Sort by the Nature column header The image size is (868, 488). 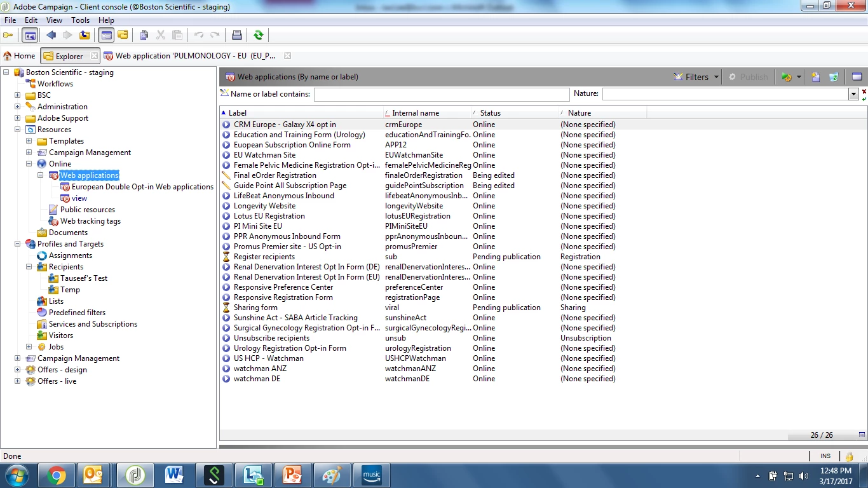click(603, 113)
